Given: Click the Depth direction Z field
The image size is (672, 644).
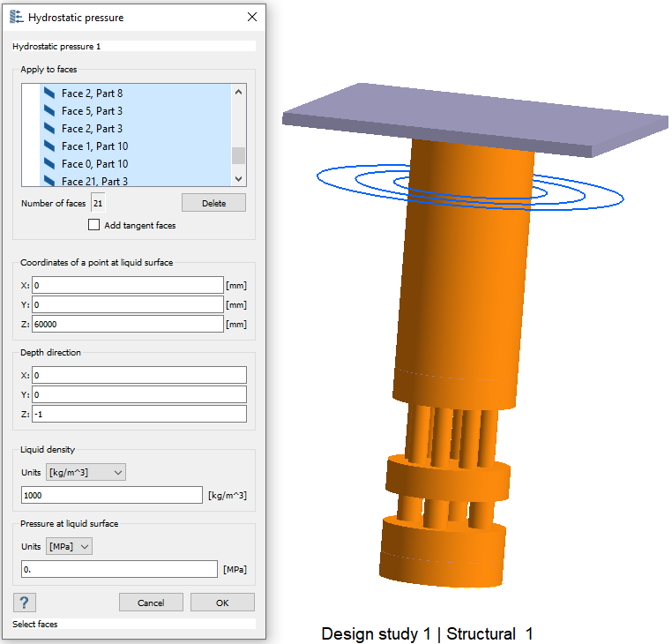Looking at the screenshot, I should click(x=138, y=414).
